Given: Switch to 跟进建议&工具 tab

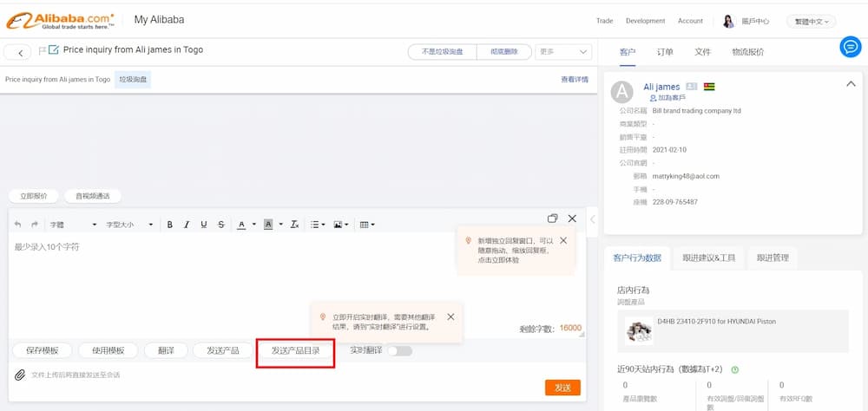Looking at the screenshot, I should [708, 258].
